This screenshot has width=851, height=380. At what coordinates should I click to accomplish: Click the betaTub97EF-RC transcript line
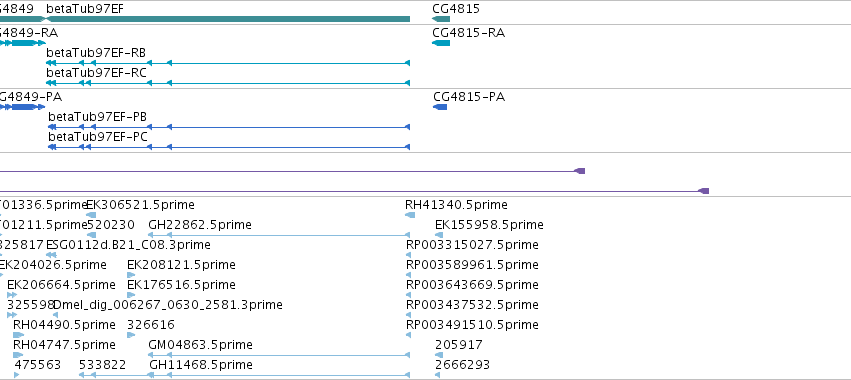pos(228,83)
